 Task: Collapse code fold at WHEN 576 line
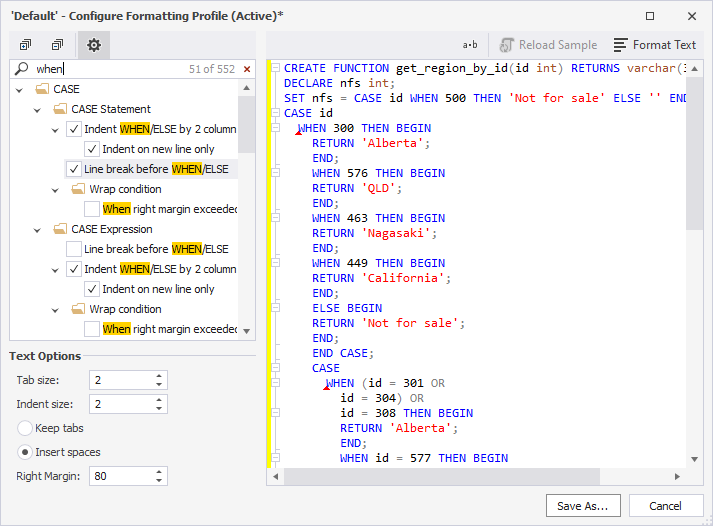(x=275, y=173)
